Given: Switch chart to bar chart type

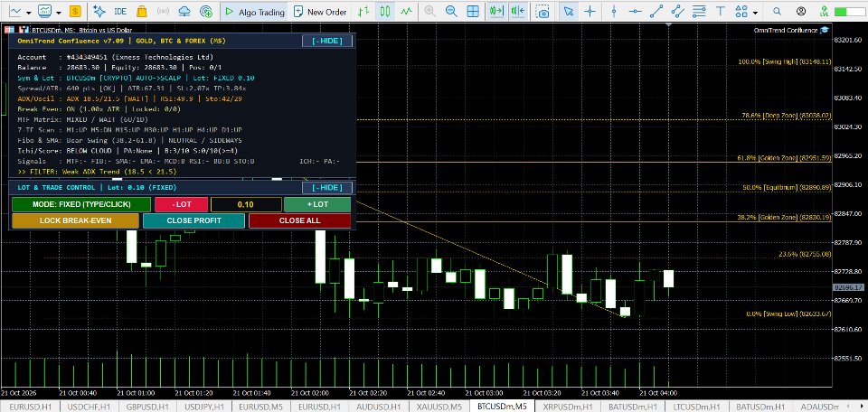Looking at the screenshot, I should (363, 11).
